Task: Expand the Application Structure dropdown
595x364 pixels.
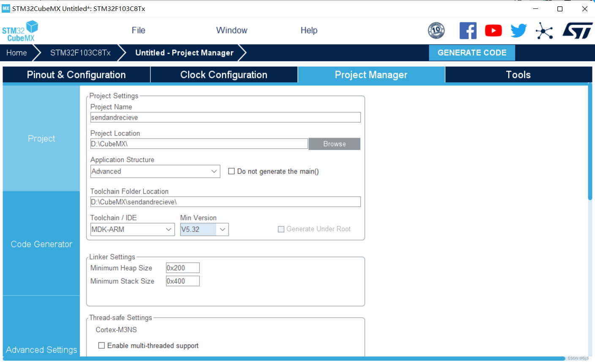Action: point(156,171)
